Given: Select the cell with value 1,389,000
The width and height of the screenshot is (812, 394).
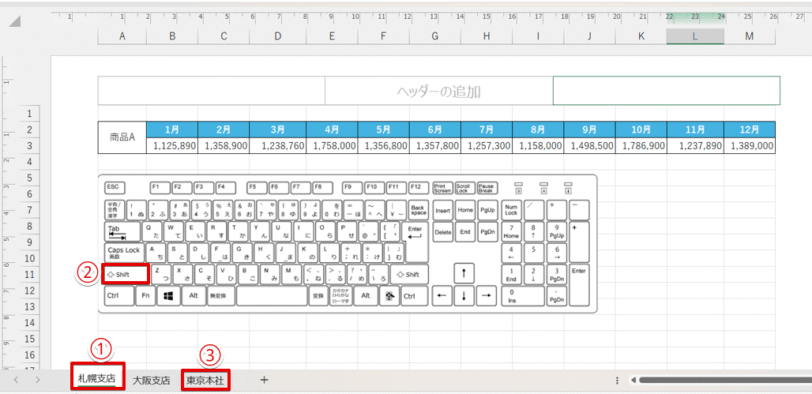Looking at the screenshot, I should 749,145.
